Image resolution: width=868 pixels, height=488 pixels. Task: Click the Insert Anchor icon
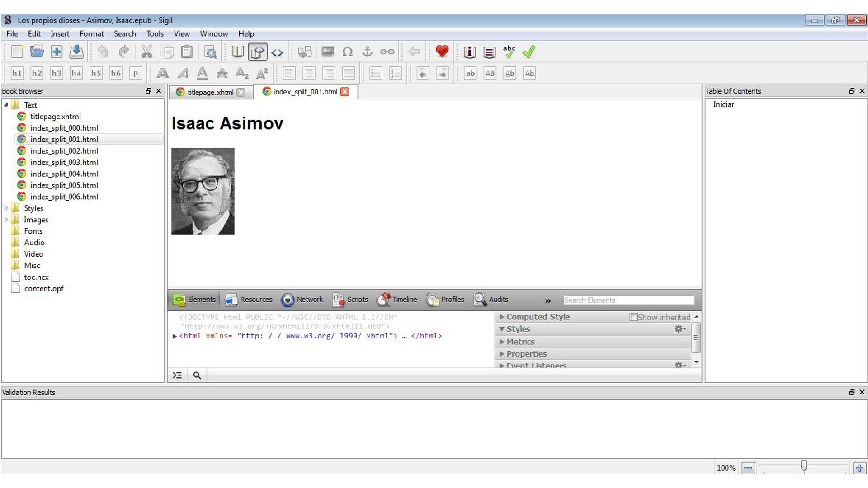(367, 52)
